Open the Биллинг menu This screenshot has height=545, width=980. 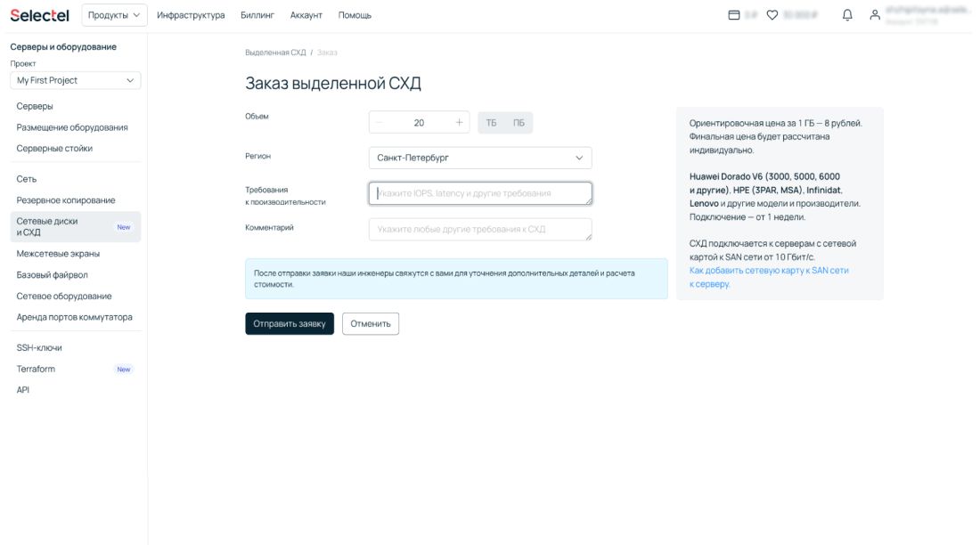tap(257, 15)
